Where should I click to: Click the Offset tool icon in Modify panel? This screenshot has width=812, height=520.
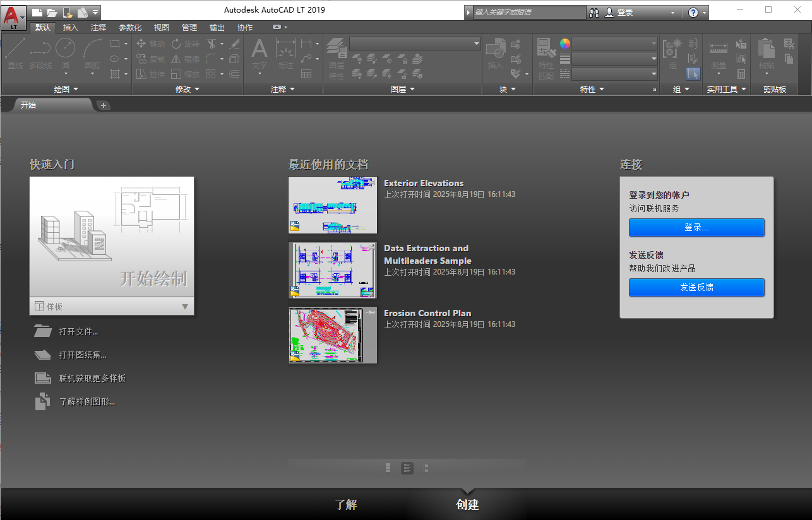235,74
